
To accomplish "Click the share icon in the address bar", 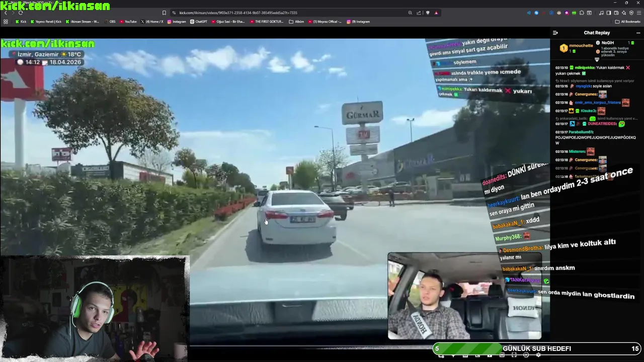I will 419,13.
